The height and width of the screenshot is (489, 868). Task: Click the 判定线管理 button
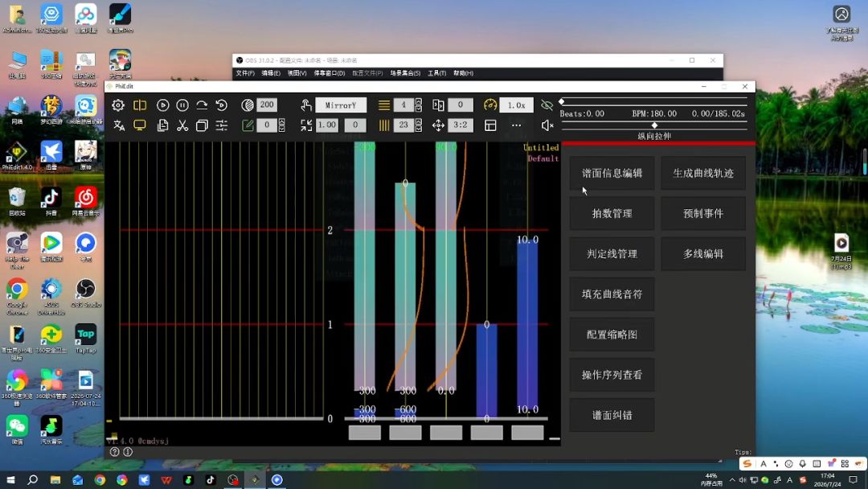point(612,253)
